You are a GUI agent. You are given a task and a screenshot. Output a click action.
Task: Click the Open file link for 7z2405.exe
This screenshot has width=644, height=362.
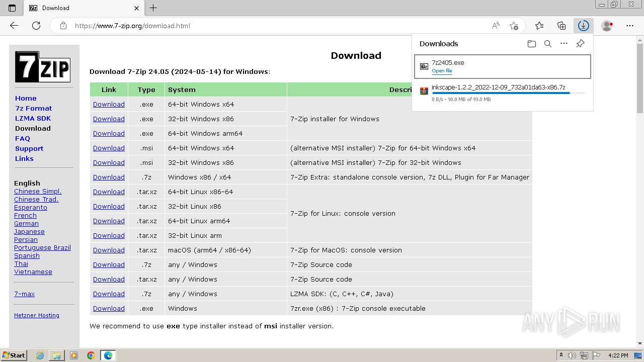click(442, 71)
